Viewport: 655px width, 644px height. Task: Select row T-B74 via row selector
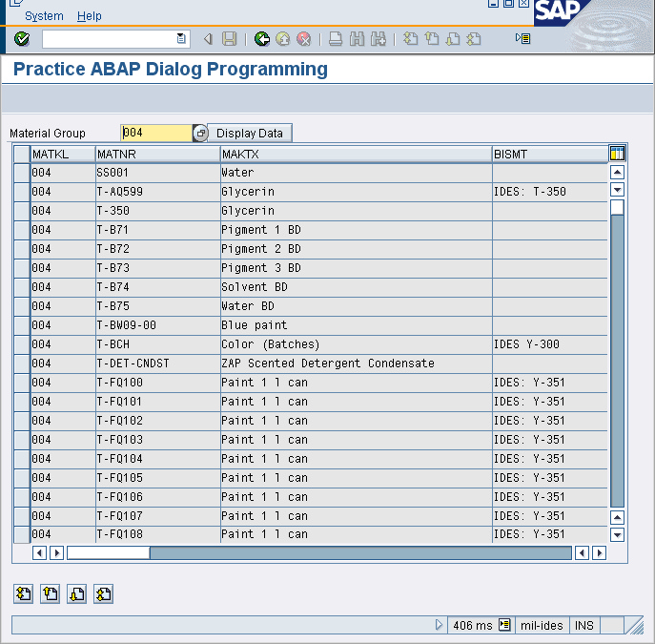(x=22, y=287)
